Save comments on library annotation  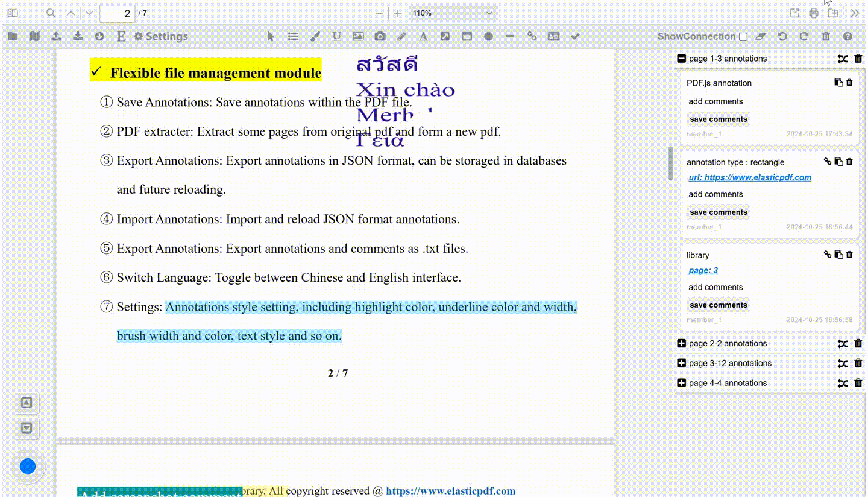pyautogui.click(x=719, y=305)
